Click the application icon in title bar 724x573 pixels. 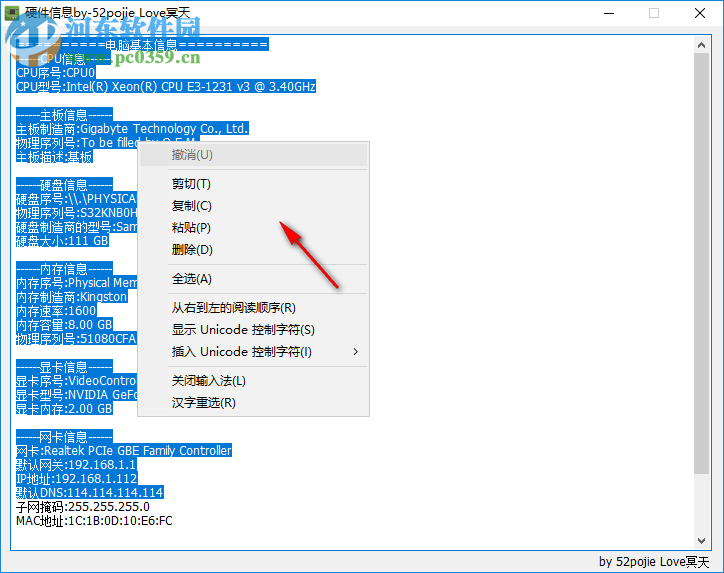click(x=12, y=13)
